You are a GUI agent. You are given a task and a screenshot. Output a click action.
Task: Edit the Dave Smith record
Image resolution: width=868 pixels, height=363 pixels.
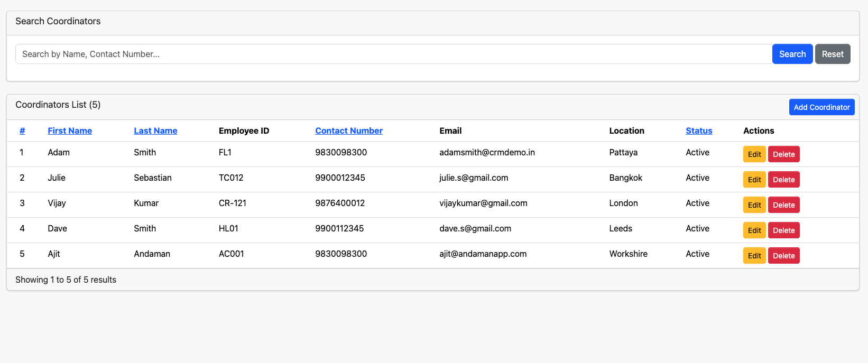click(x=754, y=230)
